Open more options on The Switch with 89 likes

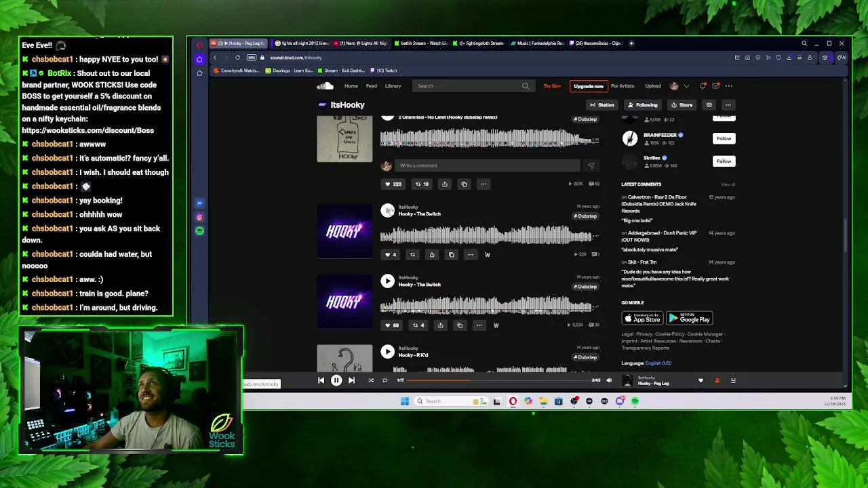coord(479,325)
